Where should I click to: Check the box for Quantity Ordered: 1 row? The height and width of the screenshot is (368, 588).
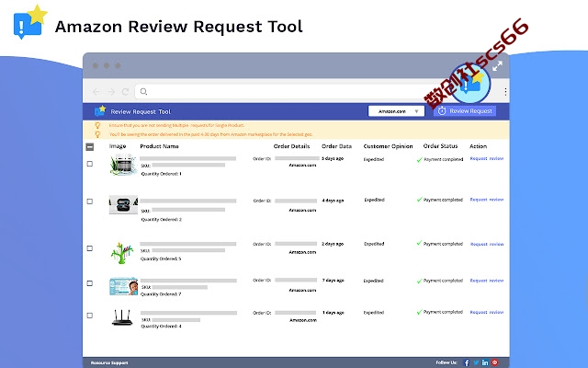coord(90,164)
